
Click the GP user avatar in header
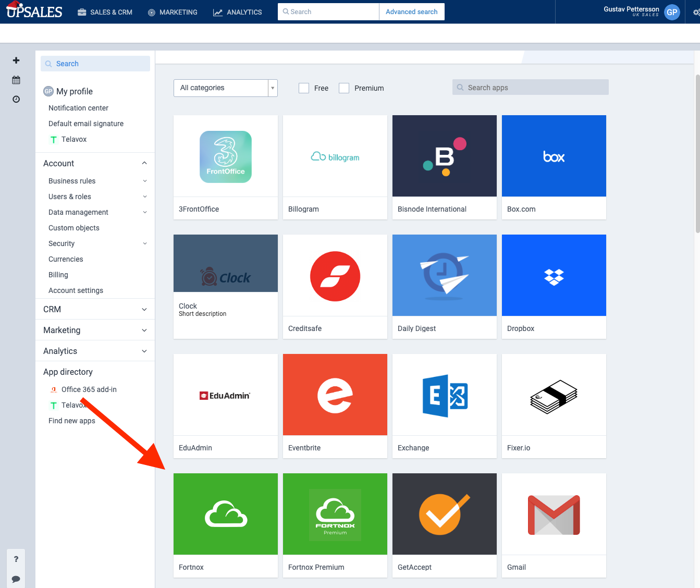672,12
